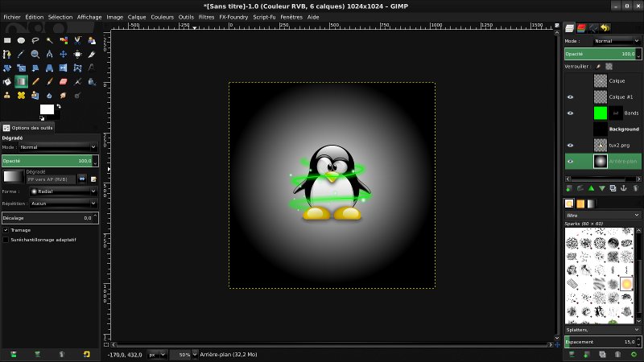Hide the tux2.png layer

tap(570, 146)
